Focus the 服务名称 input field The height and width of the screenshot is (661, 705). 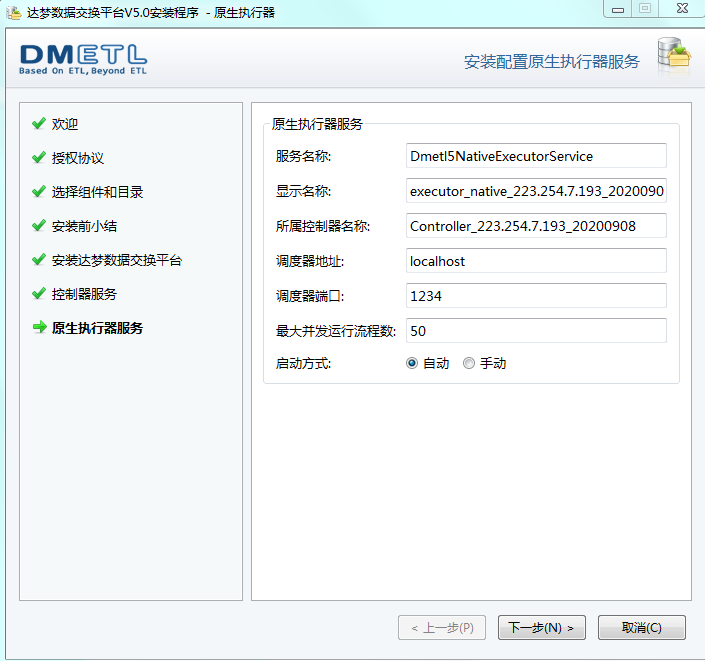point(536,156)
